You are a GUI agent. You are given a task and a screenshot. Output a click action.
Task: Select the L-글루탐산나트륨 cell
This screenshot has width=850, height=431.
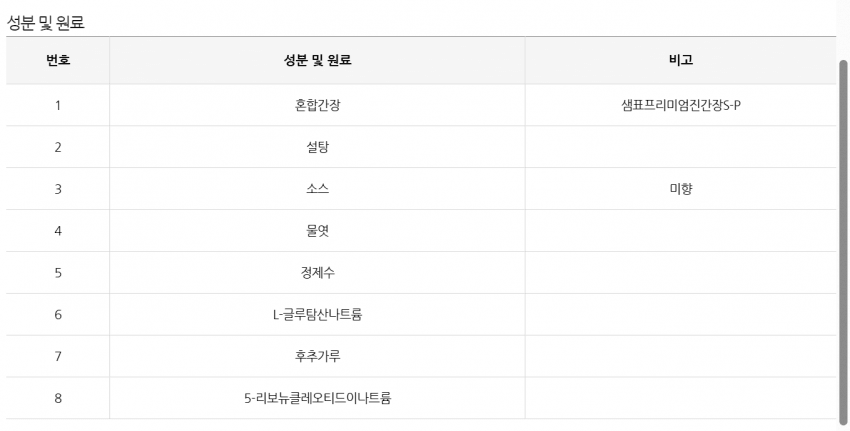[317, 315]
